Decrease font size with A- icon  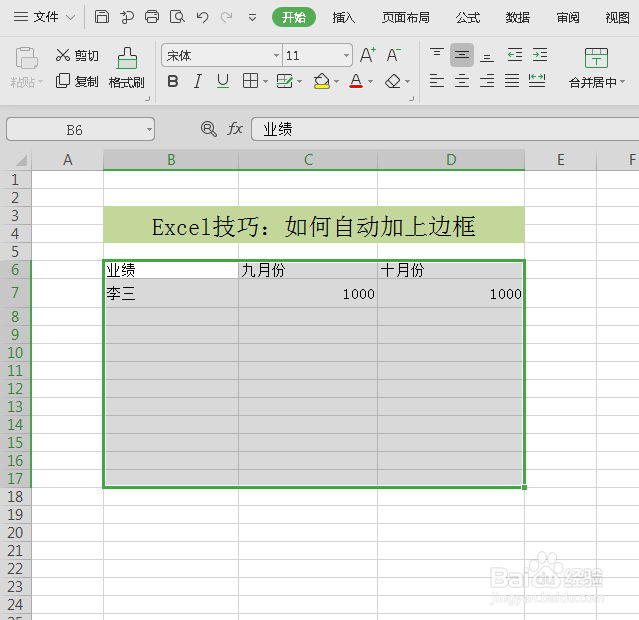tap(393, 55)
